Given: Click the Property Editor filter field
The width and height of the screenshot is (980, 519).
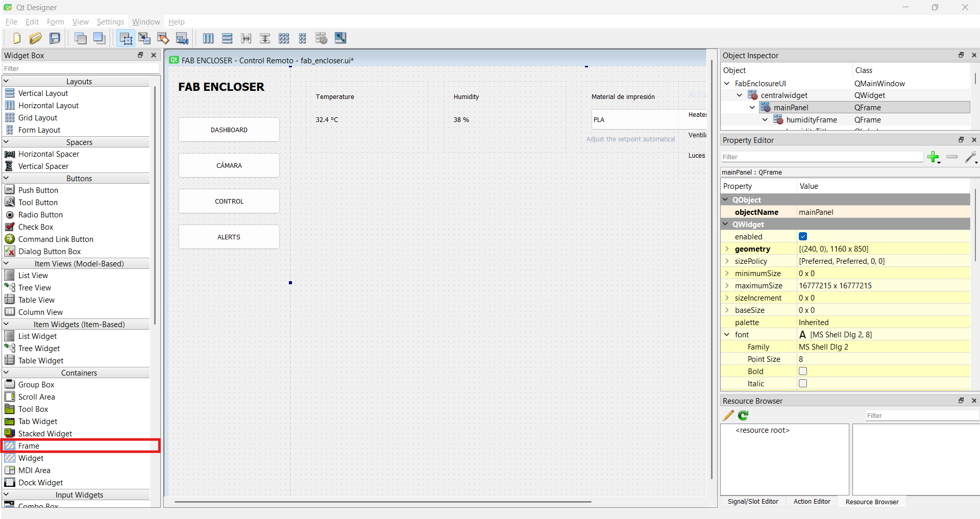Looking at the screenshot, I should click(822, 157).
